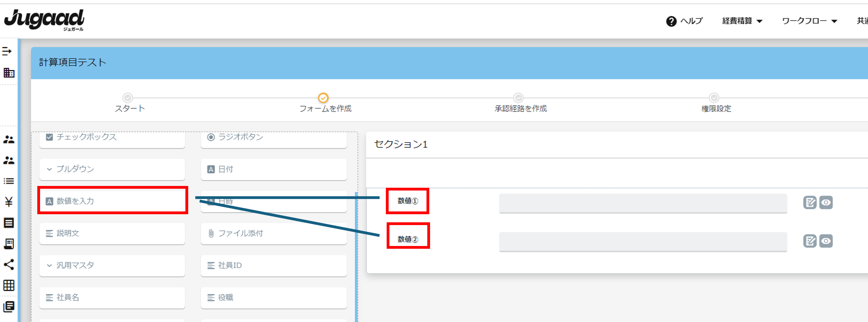Edit the 数値② field settings

pyautogui.click(x=809, y=241)
